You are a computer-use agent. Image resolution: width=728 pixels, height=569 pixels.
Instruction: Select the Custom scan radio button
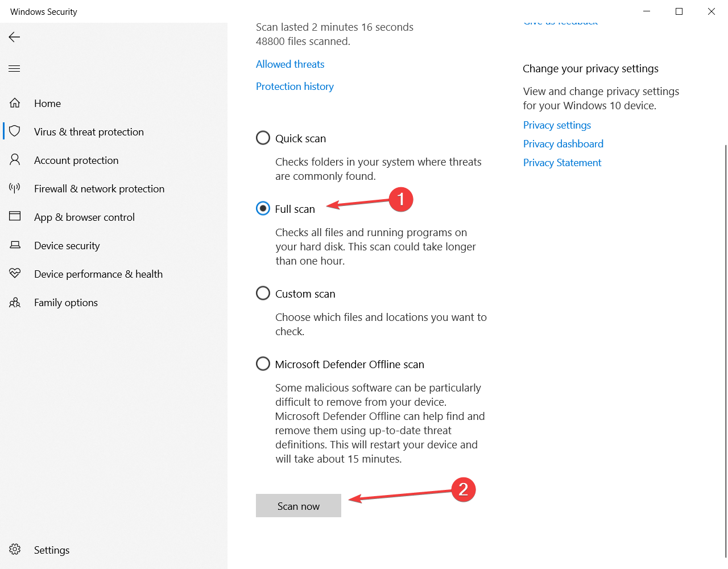[x=263, y=294]
